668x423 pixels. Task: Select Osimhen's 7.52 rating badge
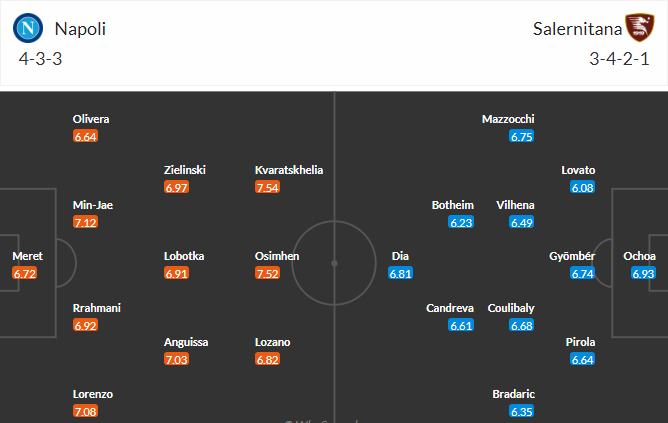[268, 273]
